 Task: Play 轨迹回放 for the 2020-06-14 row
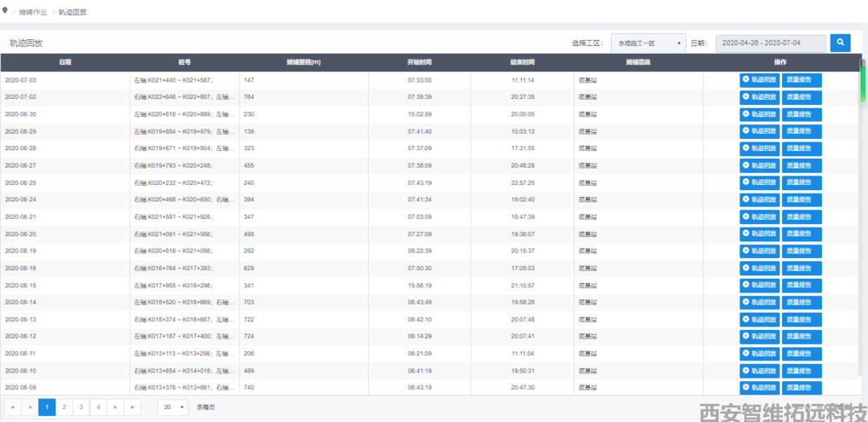pyautogui.click(x=759, y=302)
